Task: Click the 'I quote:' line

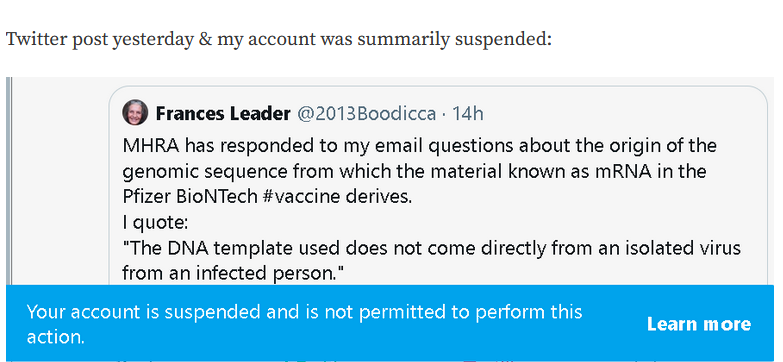Action: click(155, 223)
